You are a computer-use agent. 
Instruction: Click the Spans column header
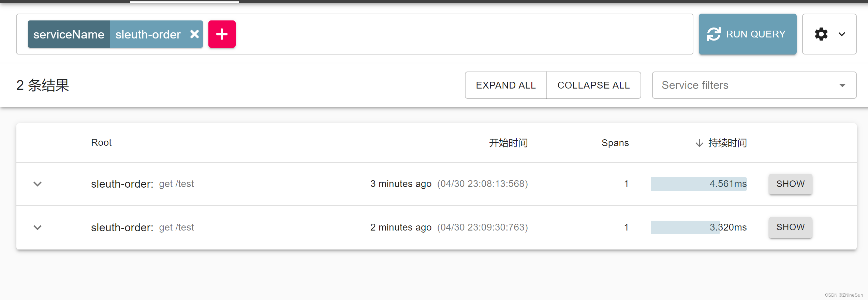pyautogui.click(x=615, y=143)
